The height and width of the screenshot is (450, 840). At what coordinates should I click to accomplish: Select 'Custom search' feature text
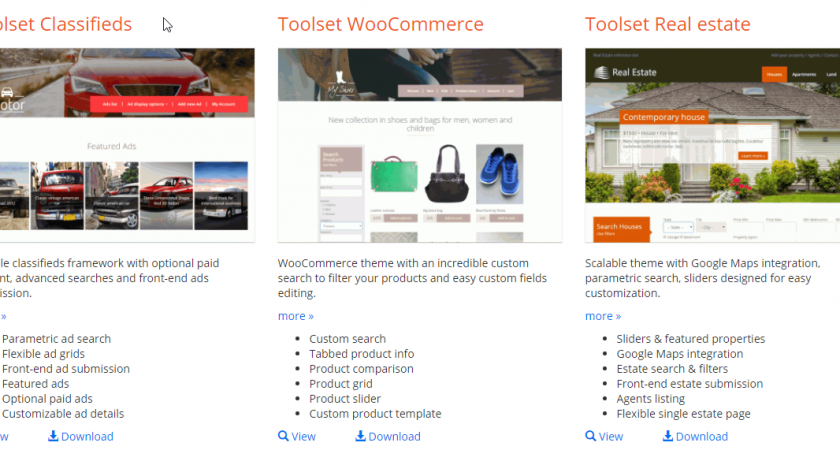pyautogui.click(x=347, y=339)
